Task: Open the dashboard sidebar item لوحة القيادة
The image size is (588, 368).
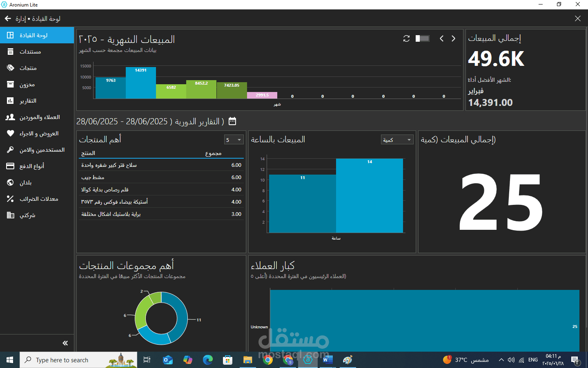Action: pyautogui.click(x=37, y=35)
